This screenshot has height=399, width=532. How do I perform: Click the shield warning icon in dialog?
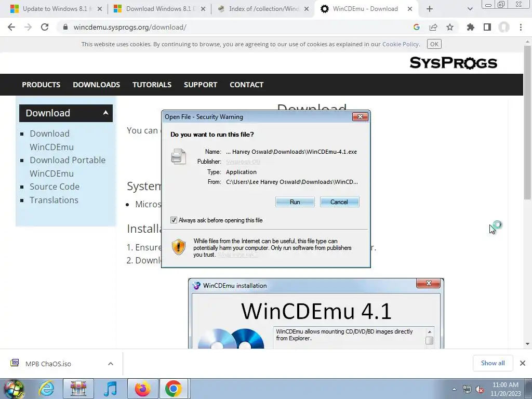coord(179,247)
